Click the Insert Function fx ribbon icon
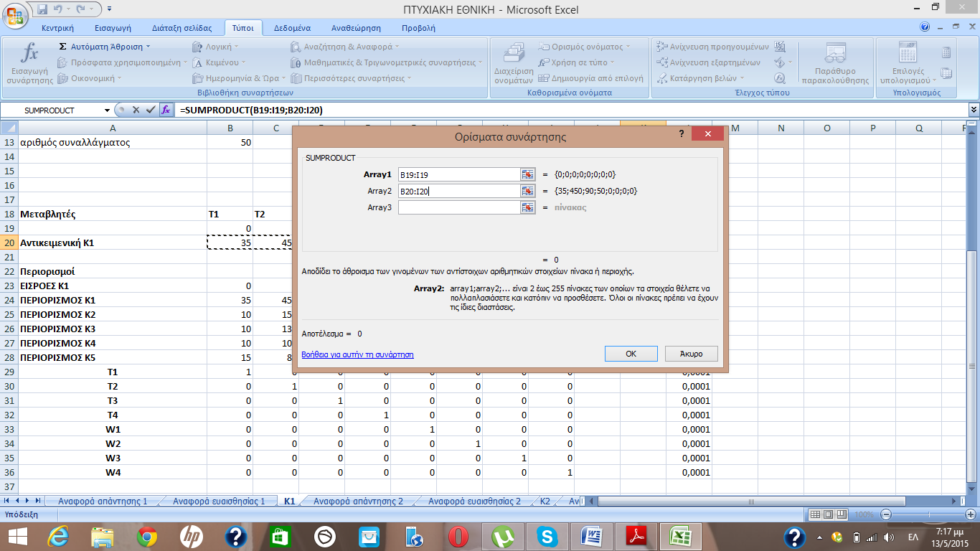Image resolution: width=980 pixels, height=551 pixels. tap(29, 63)
